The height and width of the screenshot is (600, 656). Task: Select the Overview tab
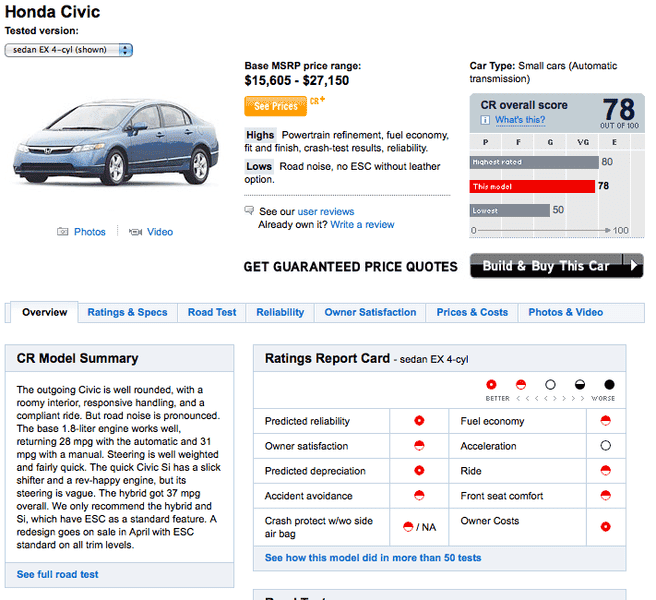(44, 312)
